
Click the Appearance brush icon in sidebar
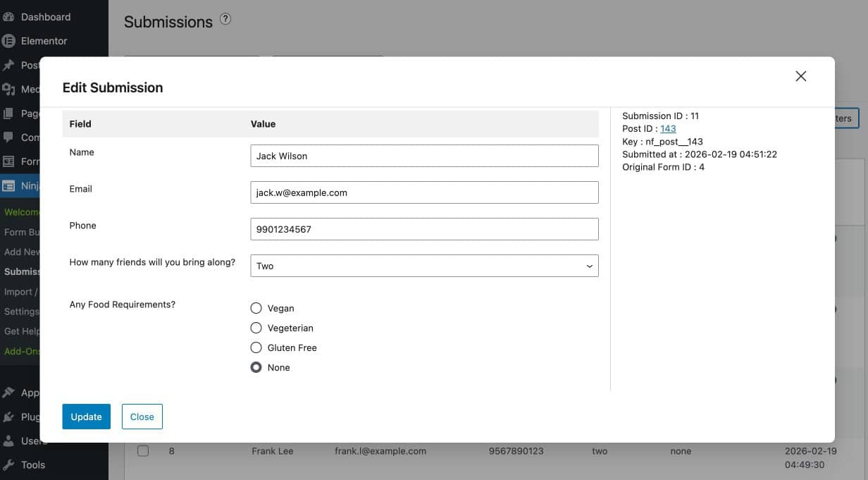click(x=9, y=393)
